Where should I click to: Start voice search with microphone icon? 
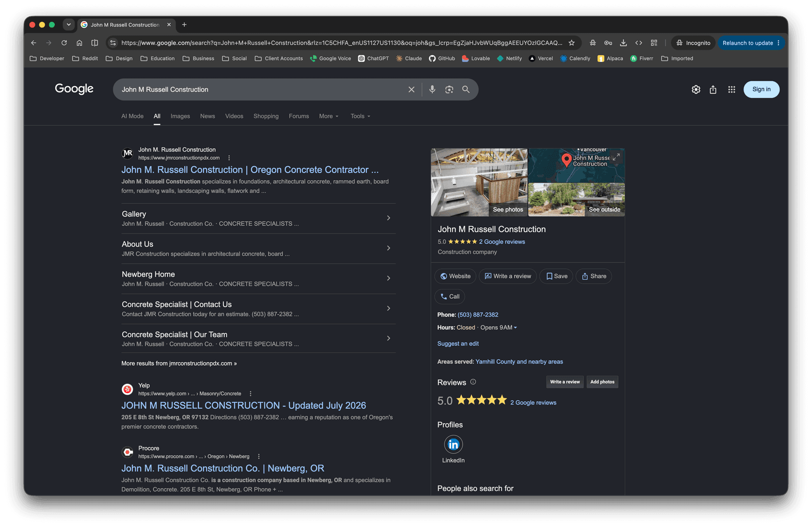pyautogui.click(x=432, y=90)
